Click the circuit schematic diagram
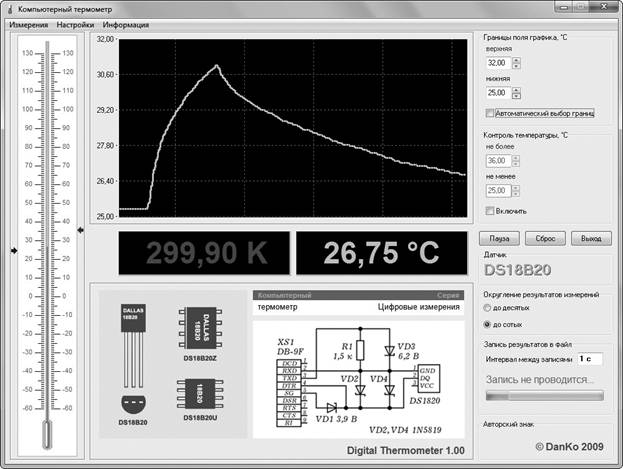Image resolution: width=623 pixels, height=469 pixels. (358, 380)
